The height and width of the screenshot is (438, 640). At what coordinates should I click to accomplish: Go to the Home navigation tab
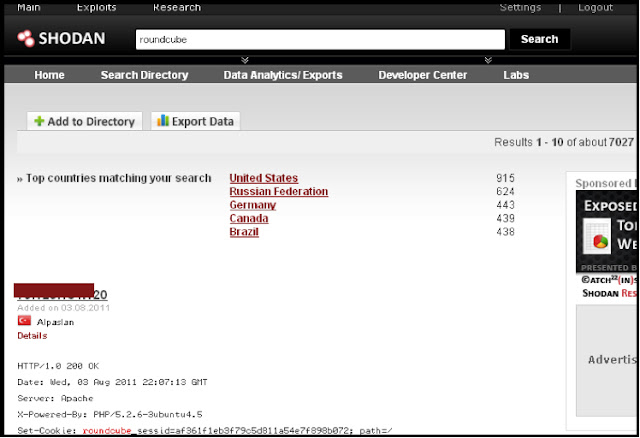click(49, 75)
